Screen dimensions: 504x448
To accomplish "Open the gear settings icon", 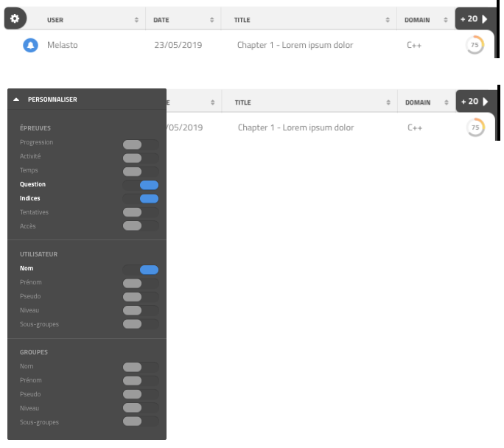I will [x=15, y=18].
